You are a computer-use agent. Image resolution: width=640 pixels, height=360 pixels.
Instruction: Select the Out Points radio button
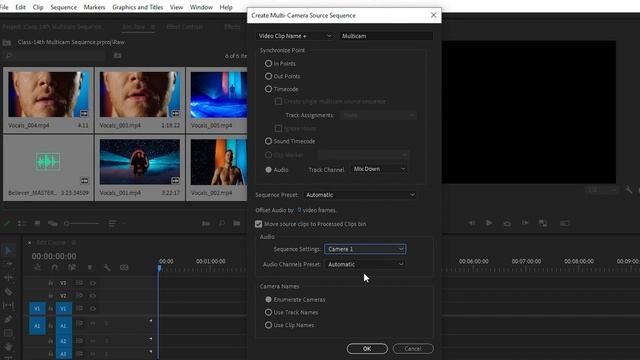click(x=268, y=76)
